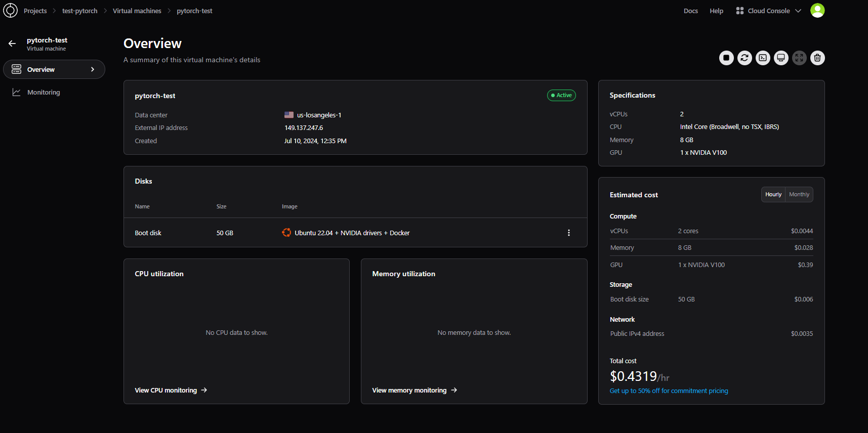Delete the VM with the trash icon
Viewport: 868px width, 433px height.
817,58
